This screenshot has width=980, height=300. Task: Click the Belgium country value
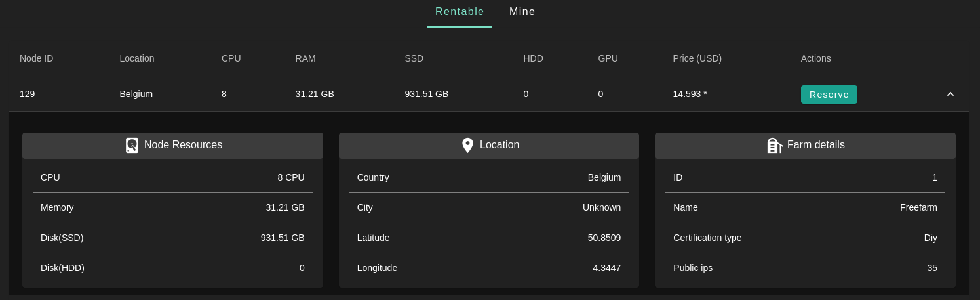pyautogui.click(x=604, y=177)
